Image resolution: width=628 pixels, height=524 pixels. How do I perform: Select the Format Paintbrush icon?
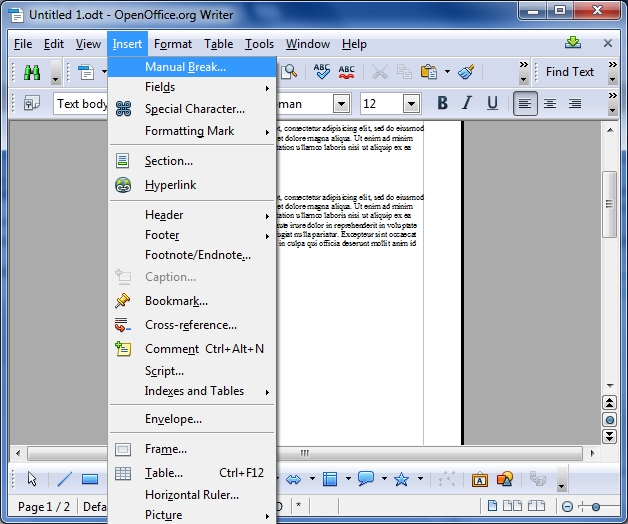point(466,72)
